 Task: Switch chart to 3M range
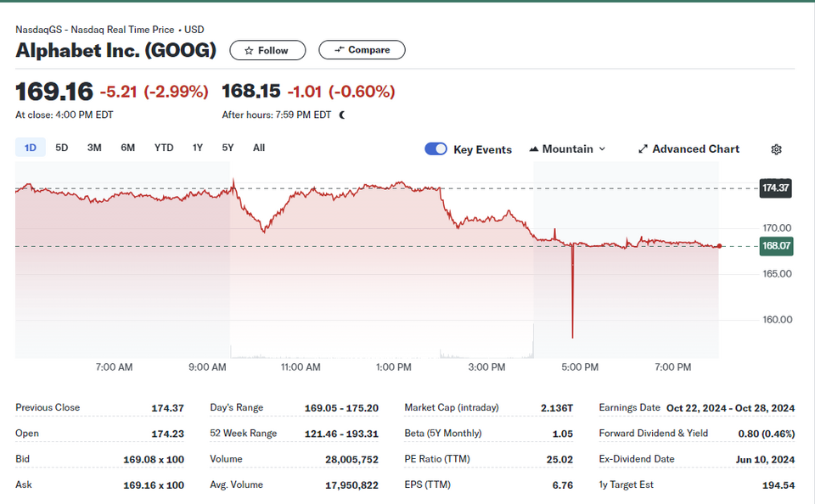click(94, 148)
